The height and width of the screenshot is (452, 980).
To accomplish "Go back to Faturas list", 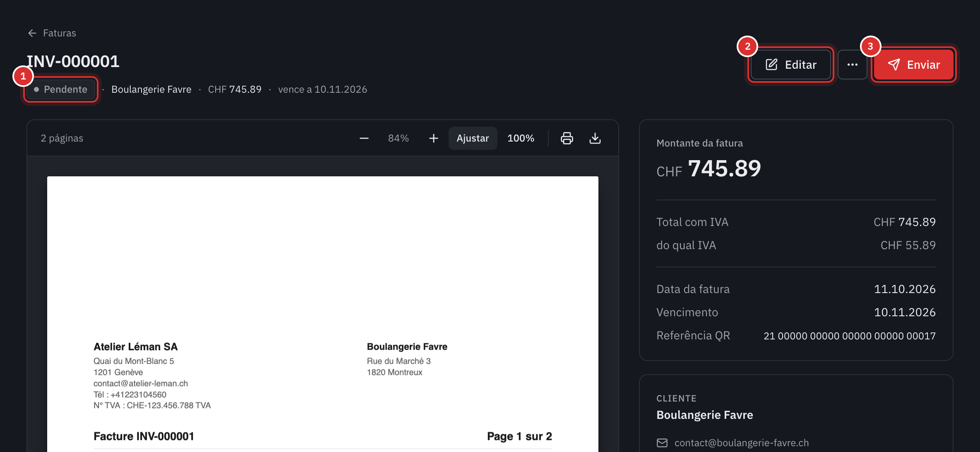I will [52, 33].
